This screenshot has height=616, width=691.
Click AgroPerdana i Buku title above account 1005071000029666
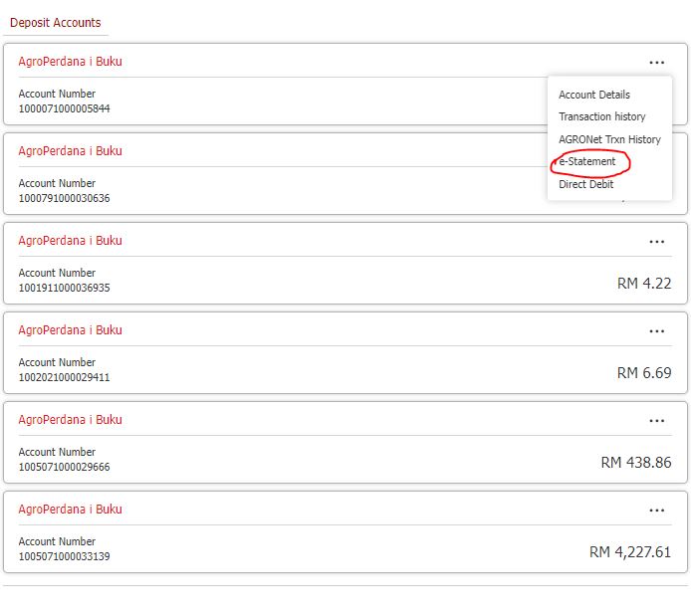click(70, 420)
